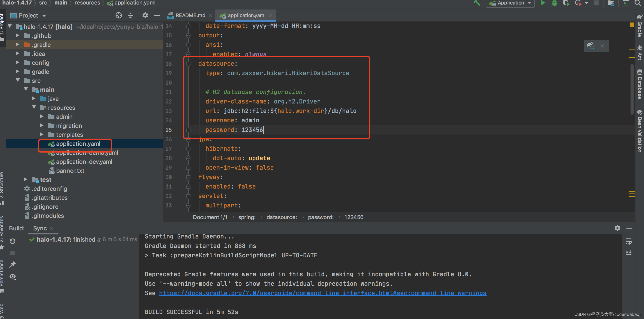This screenshot has height=319, width=644.
Task: Open Project panel settings gear
Action: pyautogui.click(x=145, y=16)
